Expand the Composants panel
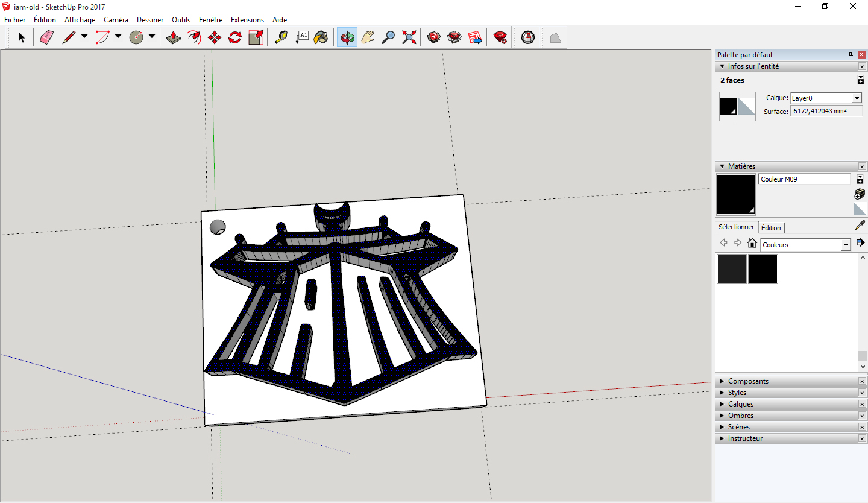This screenshot has width=868, height=503. 722,381
